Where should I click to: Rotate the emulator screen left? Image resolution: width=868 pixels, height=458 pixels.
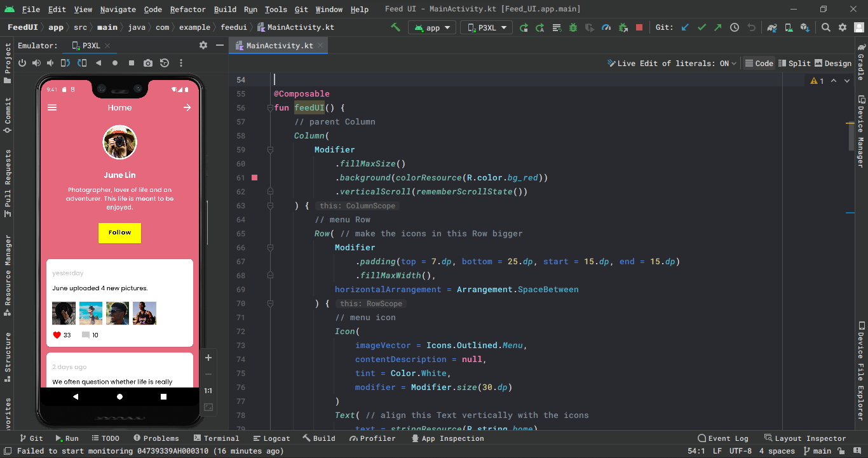pos(66,63)
